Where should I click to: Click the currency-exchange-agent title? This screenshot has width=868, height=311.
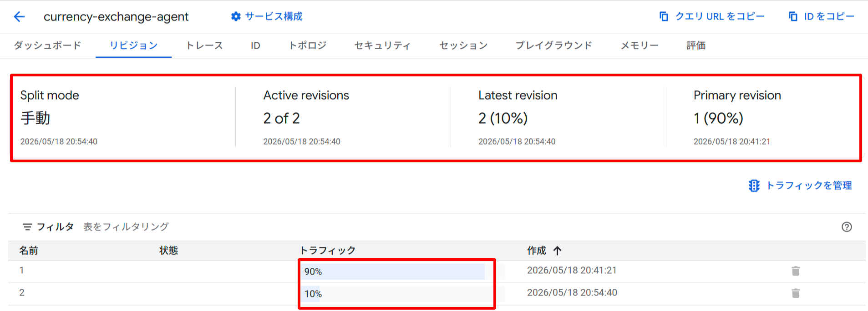(116, 17)
